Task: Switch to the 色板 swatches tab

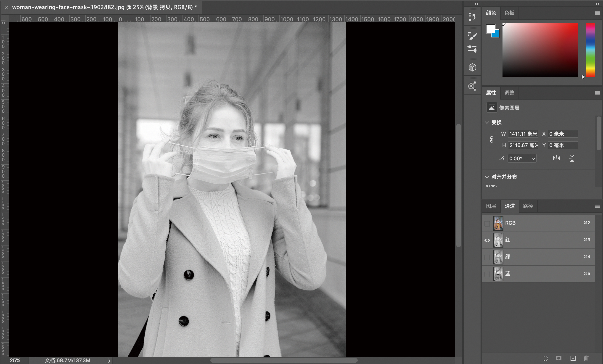Action: tap(509, 13)
